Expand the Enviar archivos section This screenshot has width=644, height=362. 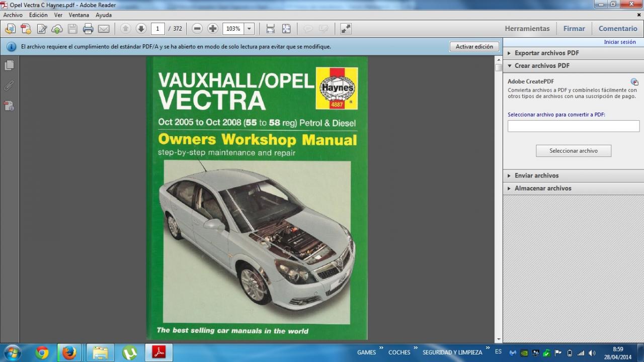pos(536,175)
